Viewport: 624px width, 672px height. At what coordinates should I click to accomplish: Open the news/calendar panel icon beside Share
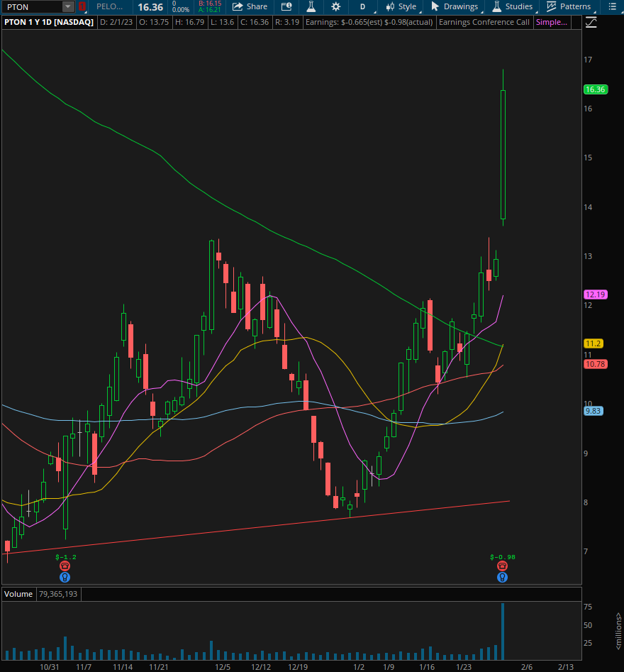click(286, 6)
